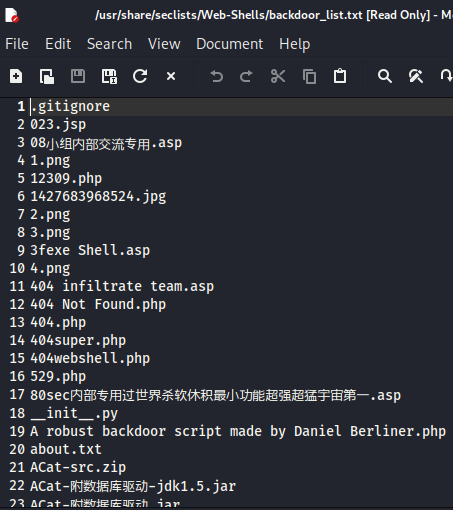Click the line ending with 'jdk1.5.jar'
This screenshot has width=453, height=510.
133,486
